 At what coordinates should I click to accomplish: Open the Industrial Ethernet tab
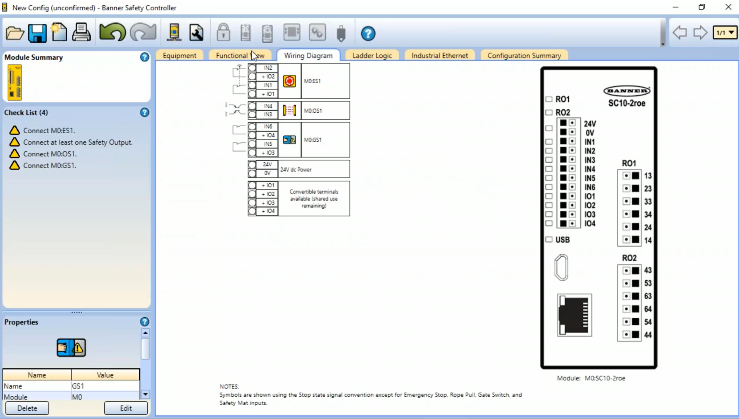[x=439, y=55]
